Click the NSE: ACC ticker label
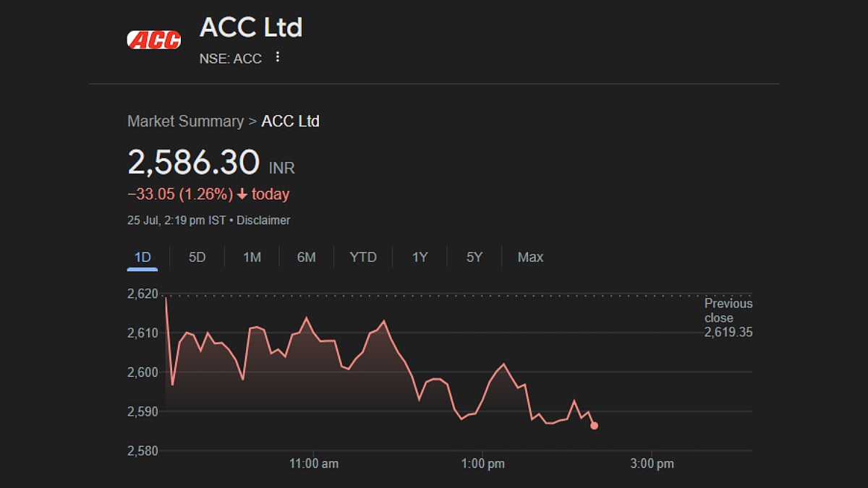868x488 pixels. click(230, 59)
